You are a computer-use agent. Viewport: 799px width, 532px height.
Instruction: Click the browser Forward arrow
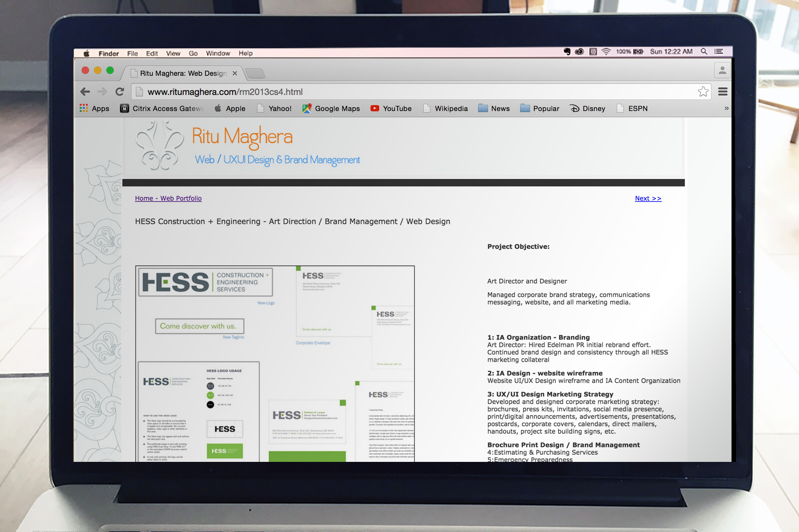tap(102, 92)
